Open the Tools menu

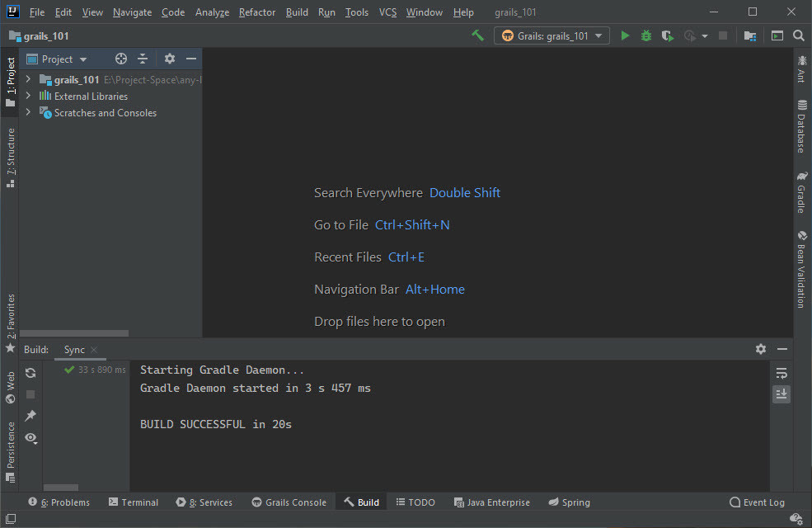(x=357, y=12)
